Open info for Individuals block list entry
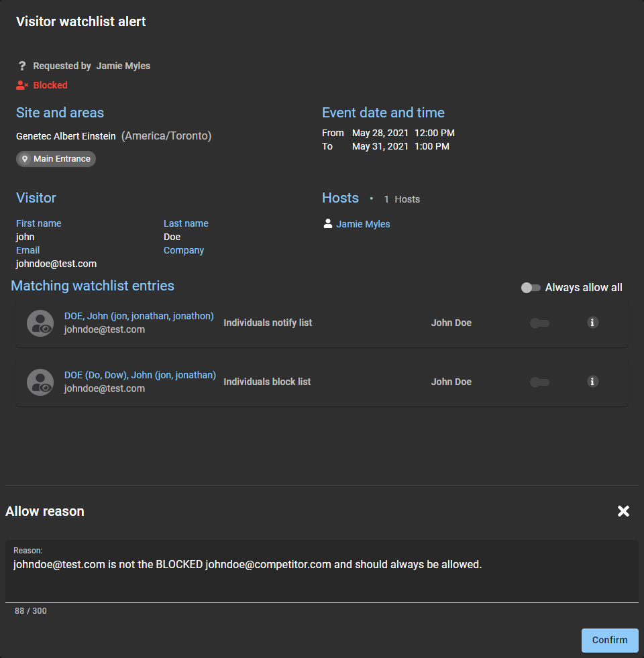The width and height of the screenshot is (644, 658). point(592,382)
